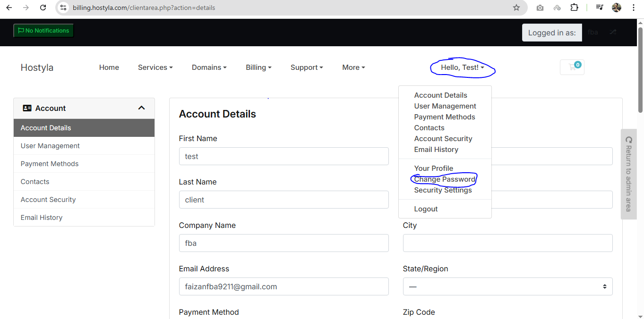Open the shopping cart
This screenshot has width=644, height=319.
[572, 67]
